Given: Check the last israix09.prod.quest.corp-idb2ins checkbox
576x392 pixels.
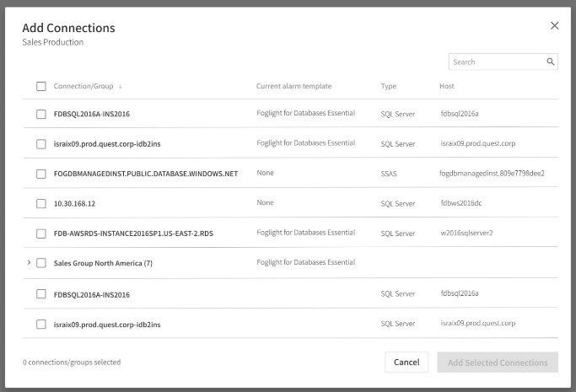Looking at the screenshot, I should [x=41, y=324].
